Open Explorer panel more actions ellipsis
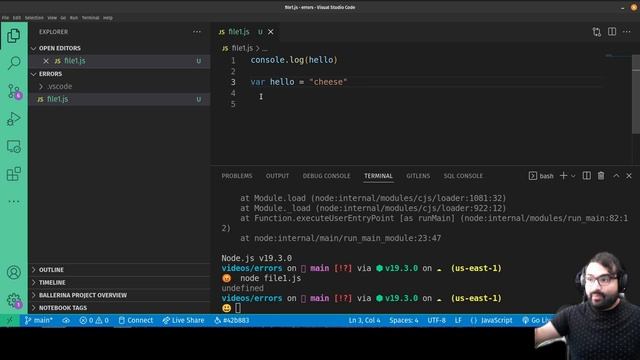 tap(197, 32)
